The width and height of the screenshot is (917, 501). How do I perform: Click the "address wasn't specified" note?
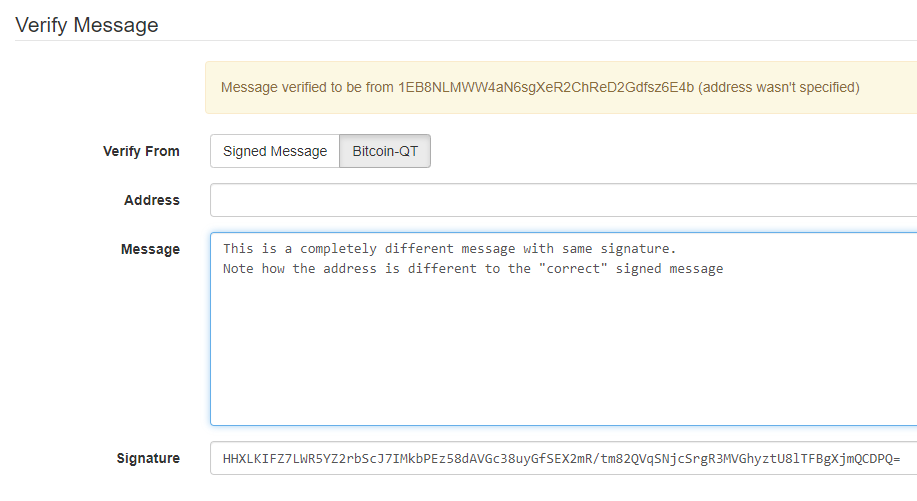point(778,88)
